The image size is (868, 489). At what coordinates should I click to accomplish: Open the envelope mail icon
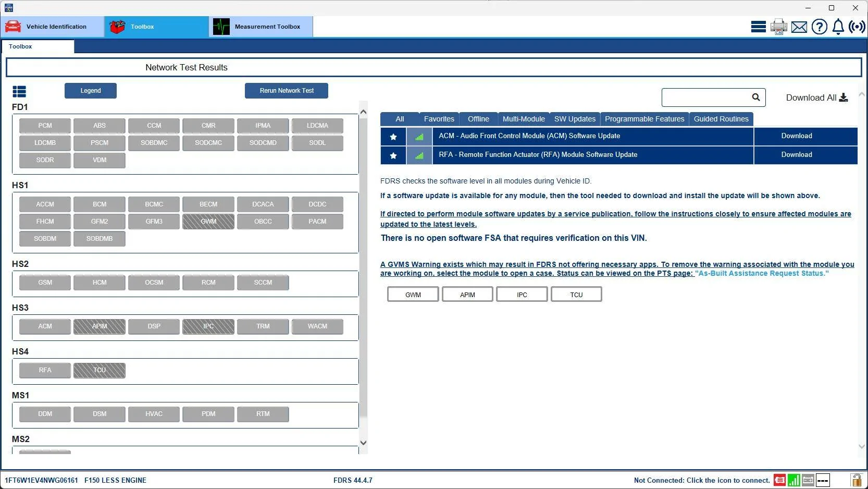pyautogui.click(x=799, y=27)
